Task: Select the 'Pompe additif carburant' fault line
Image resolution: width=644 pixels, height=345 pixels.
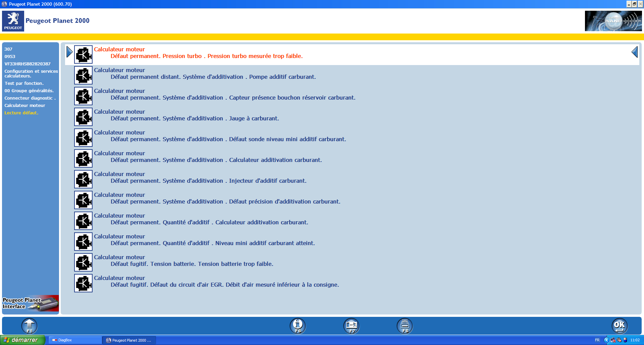Action: tap(213, 77)
